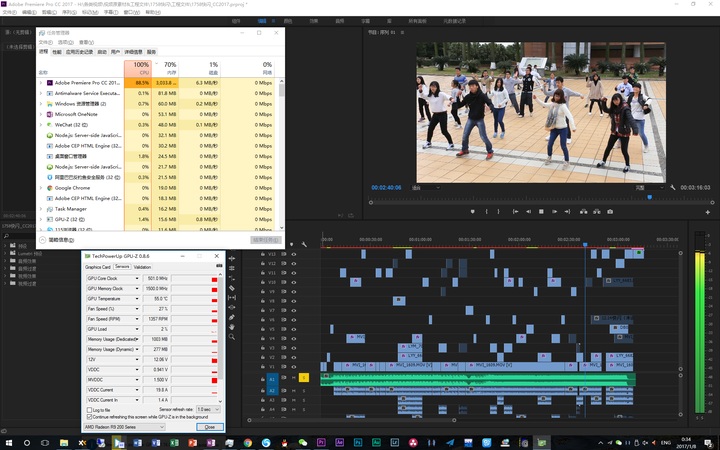Expand the Lumetri presets folder
Viewport: 720px width, 450px height.
pyautogui.click(x=6, y=253)
